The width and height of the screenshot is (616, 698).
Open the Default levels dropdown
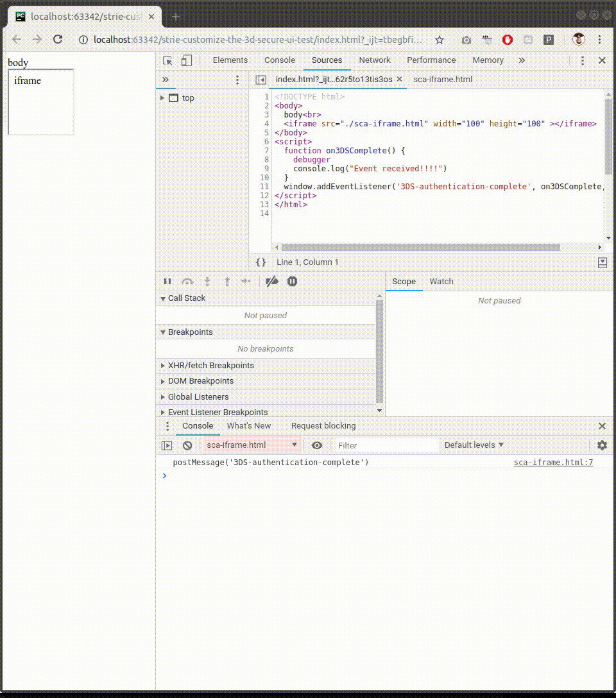click(x=474, y=445)
